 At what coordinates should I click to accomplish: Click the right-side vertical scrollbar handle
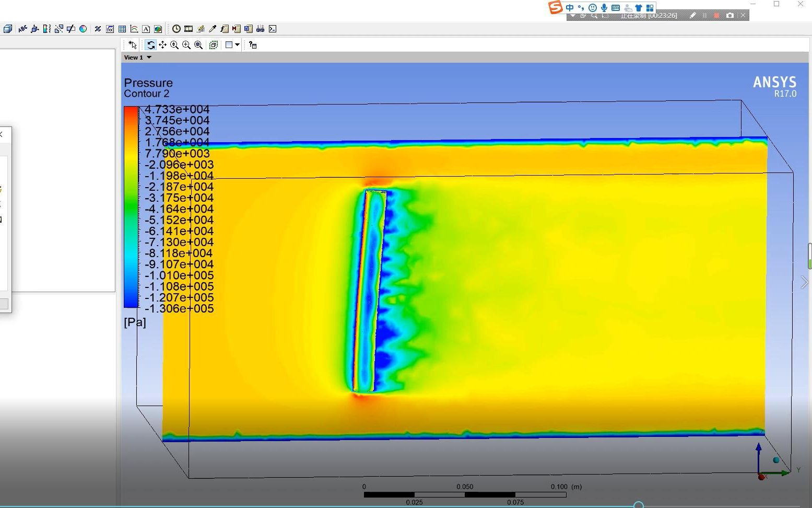point(810,256)
